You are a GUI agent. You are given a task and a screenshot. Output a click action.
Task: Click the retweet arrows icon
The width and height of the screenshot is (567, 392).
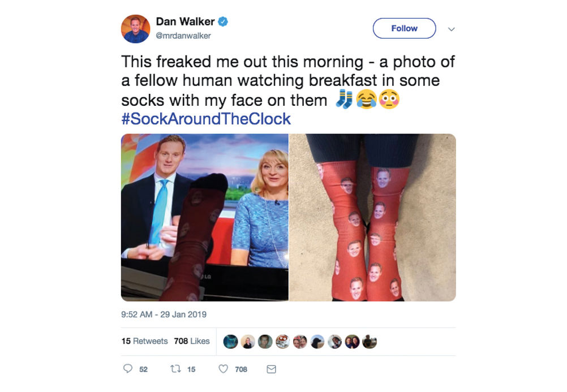[x=175, y=368]
